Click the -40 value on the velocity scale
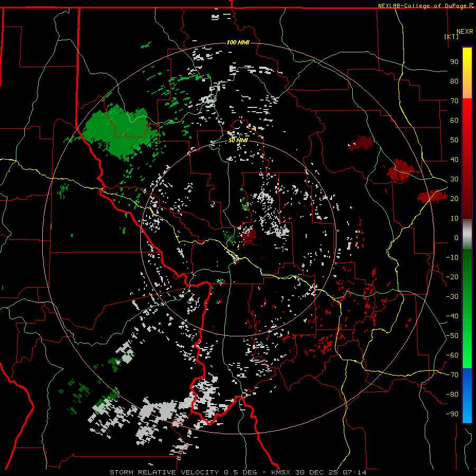Viewport: 476px width, 476px height. [452, 316]
